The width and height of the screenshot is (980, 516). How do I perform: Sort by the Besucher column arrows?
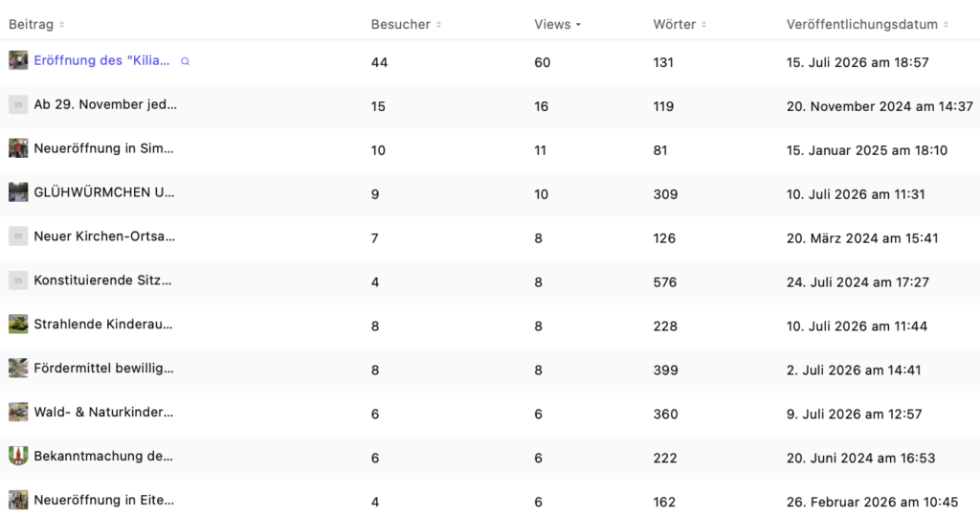(438, 25)
